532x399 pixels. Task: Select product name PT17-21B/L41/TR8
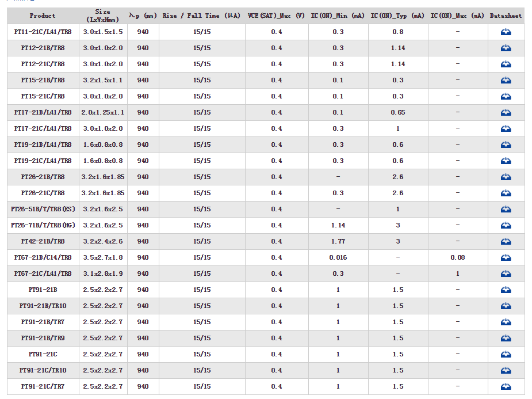pos(43,112)
